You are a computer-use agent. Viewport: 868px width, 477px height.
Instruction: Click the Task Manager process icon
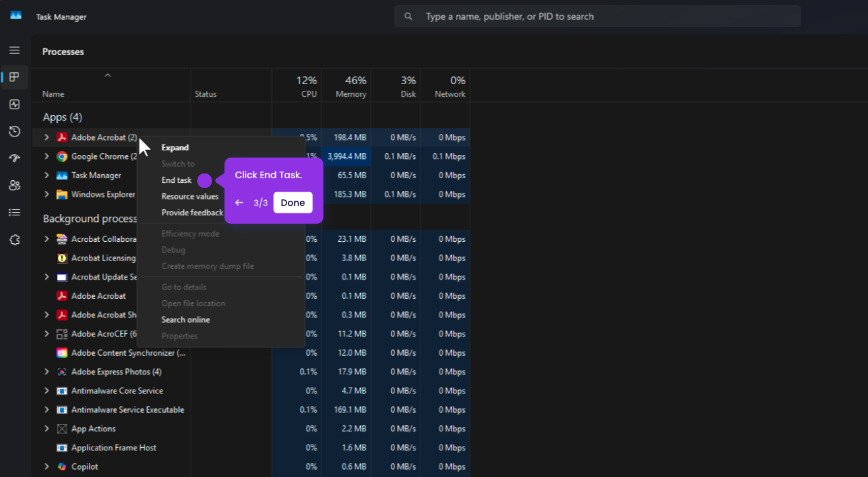[x=62, y=176]
